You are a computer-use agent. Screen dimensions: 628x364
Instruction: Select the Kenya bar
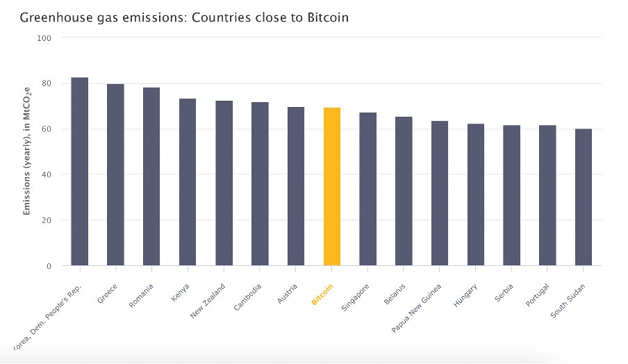click(188, 182)
